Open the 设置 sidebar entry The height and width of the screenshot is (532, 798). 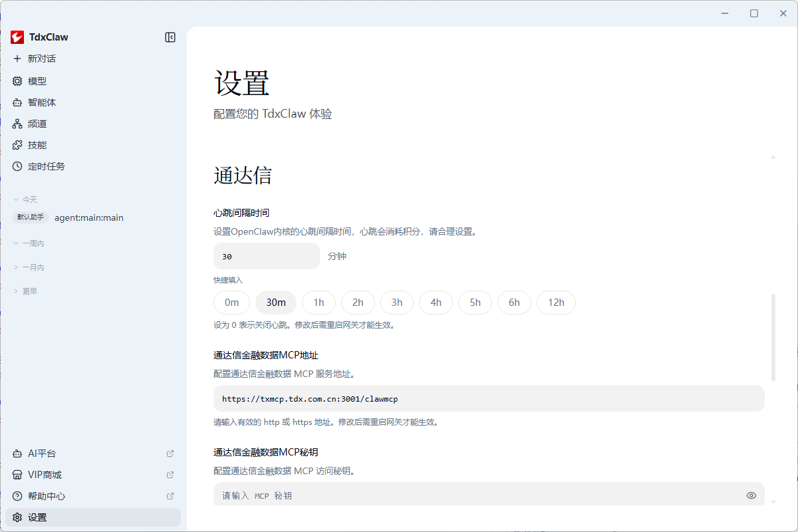pyautogui.click(x=93, y=517)
